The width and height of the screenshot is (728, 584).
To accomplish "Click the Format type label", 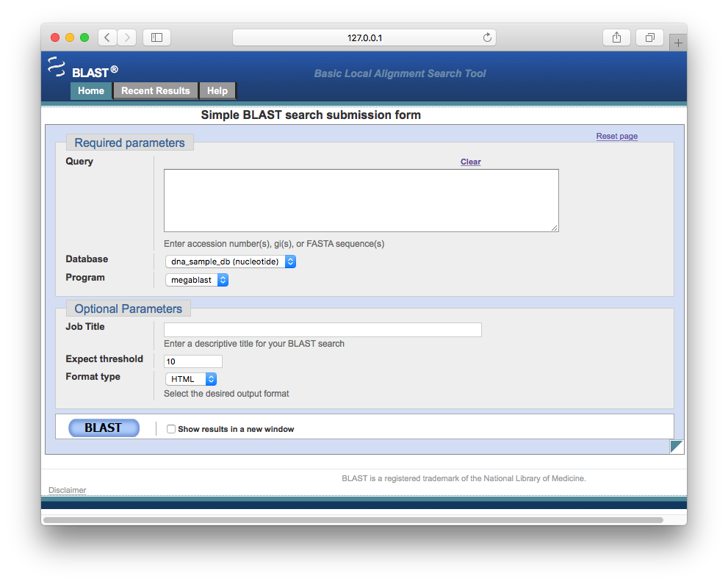I will click(93, 377).
